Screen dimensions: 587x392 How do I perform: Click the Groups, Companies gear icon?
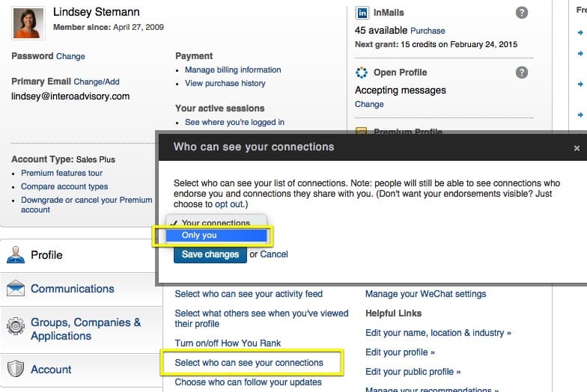[x=16, y=326]
